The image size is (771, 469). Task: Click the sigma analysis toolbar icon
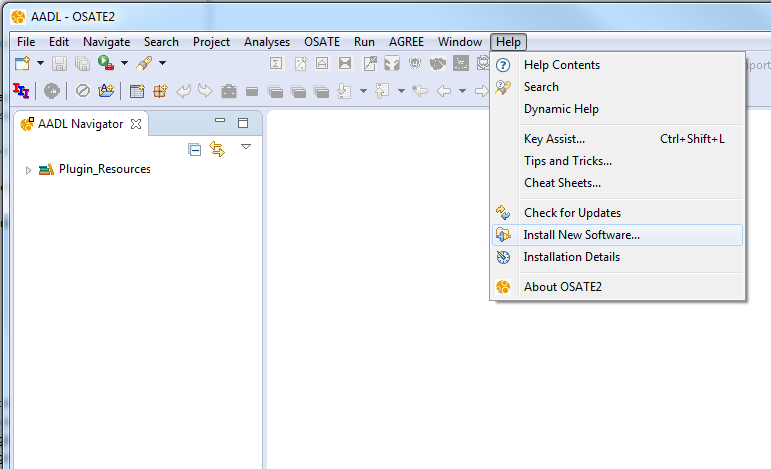click(x=276, y=63)
